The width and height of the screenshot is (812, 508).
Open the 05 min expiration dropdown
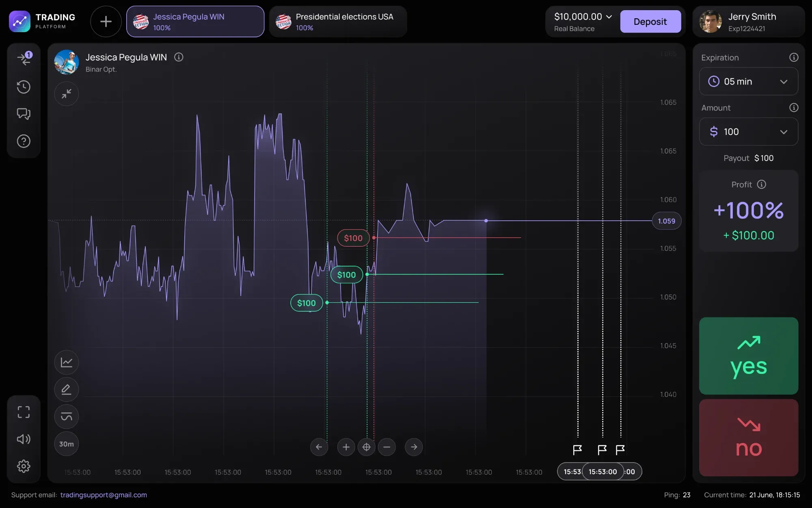click(x=749, y=81)
